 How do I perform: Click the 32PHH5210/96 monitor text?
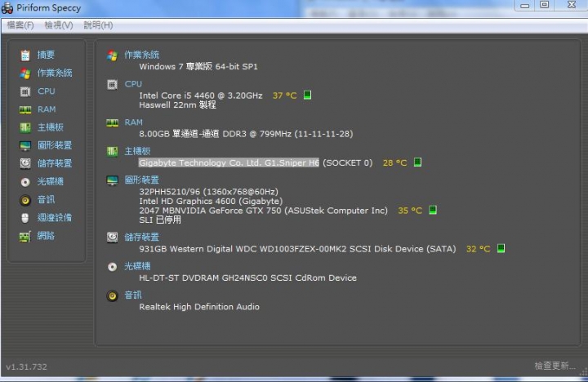coord(209,192)
